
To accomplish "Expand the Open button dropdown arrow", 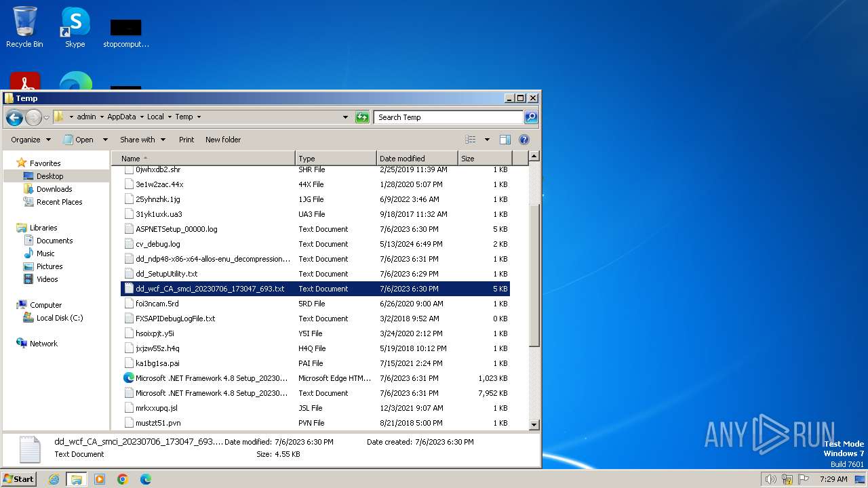I will tap(105, 140).
